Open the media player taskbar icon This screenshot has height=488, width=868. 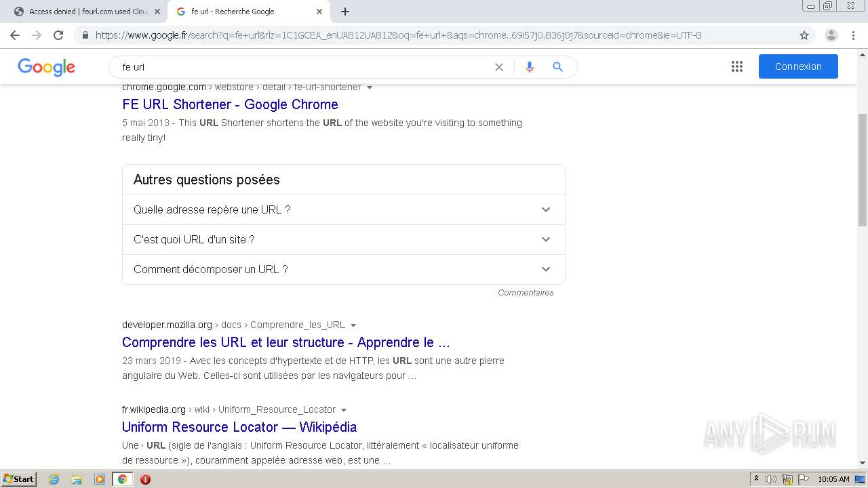pos(100,479)
